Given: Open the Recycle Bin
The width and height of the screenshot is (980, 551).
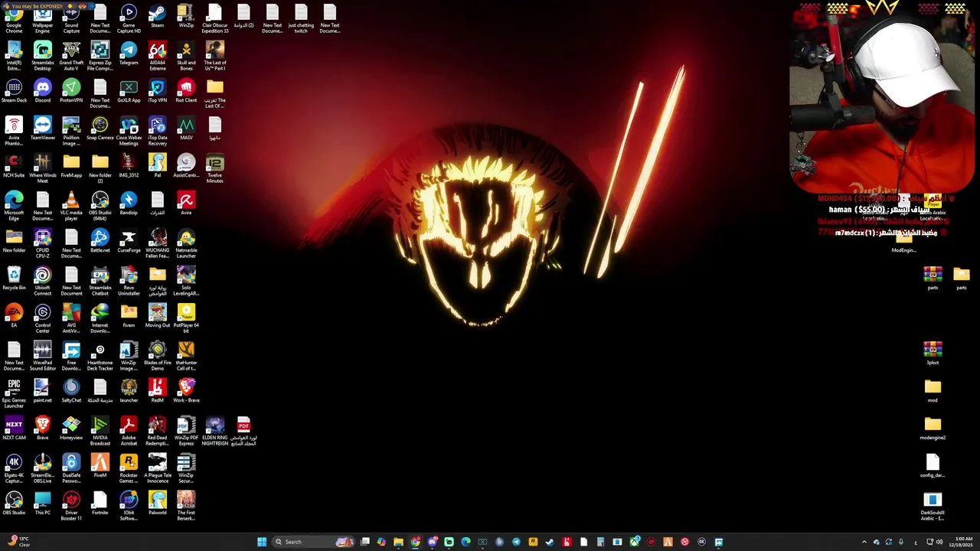Looking at the screenshot, I should (x=14, y=279).
